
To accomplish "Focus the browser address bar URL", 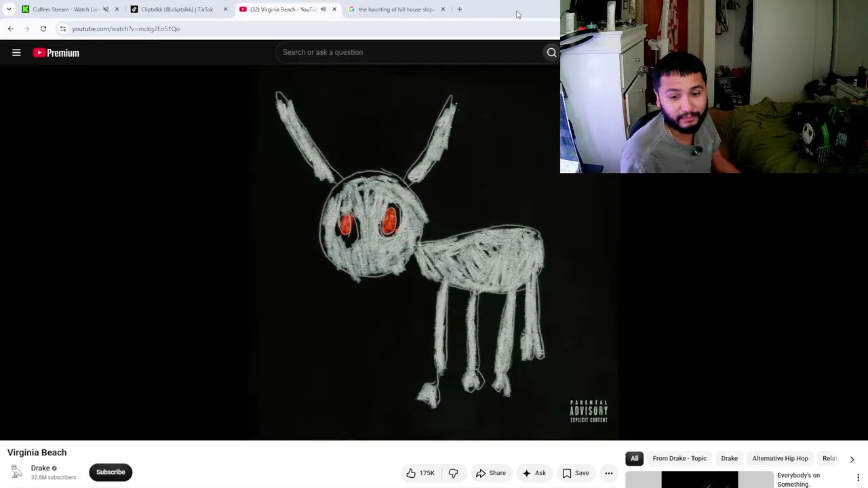I will tap(125, 28).
